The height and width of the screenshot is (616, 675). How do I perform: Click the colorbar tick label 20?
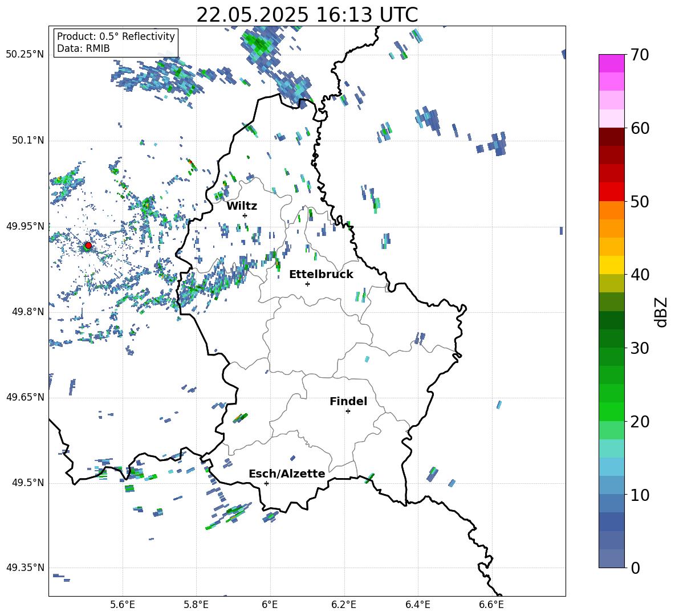pos(639,422)
